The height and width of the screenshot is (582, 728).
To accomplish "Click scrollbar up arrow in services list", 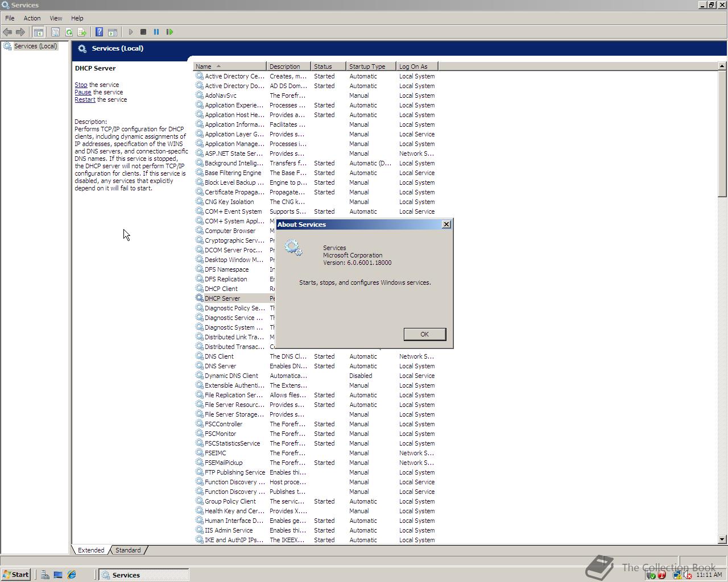I will click(722, 66).
